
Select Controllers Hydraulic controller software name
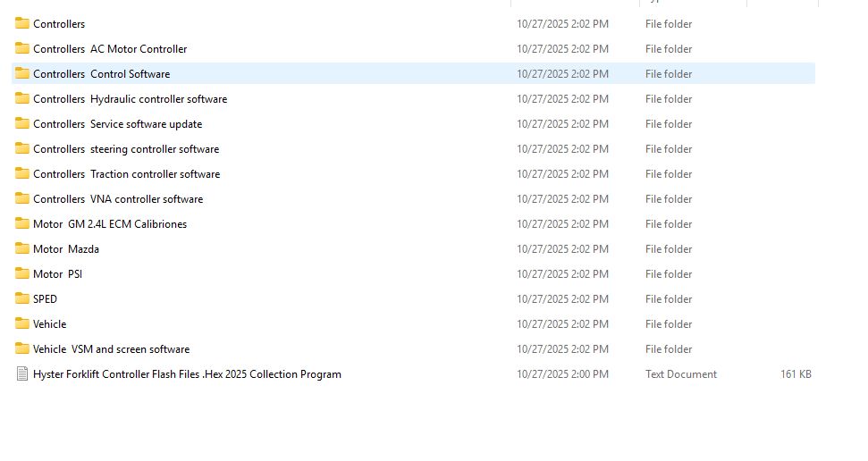131,99
